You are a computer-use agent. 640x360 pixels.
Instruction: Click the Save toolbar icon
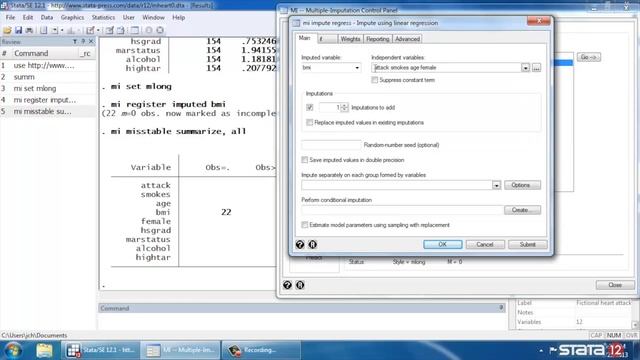click(18, 30)
